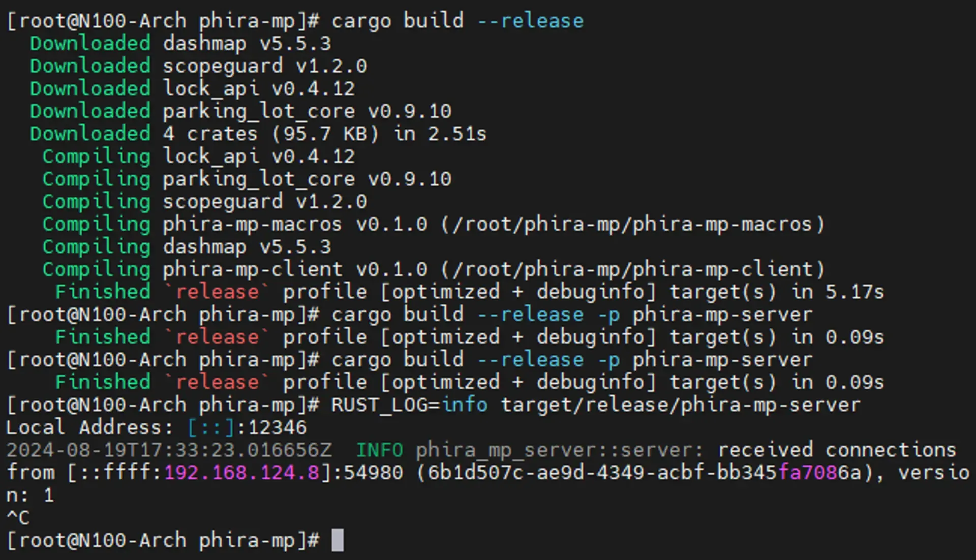The image size is (976, 560).
Task: Click the RUST_LOG=info environment variable text
Action: coord(409,405)
